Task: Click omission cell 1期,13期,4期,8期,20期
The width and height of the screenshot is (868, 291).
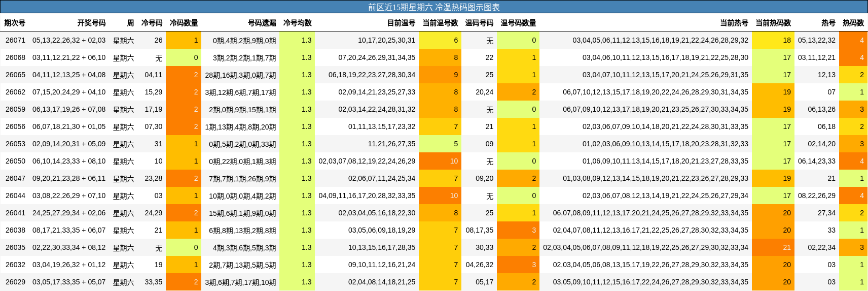Action: click(240, 126)
